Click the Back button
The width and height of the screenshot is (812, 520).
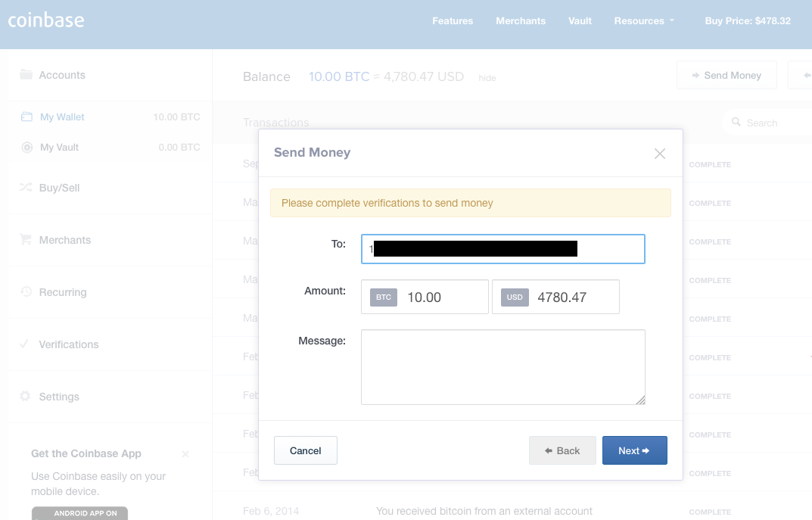click(562, 450)
